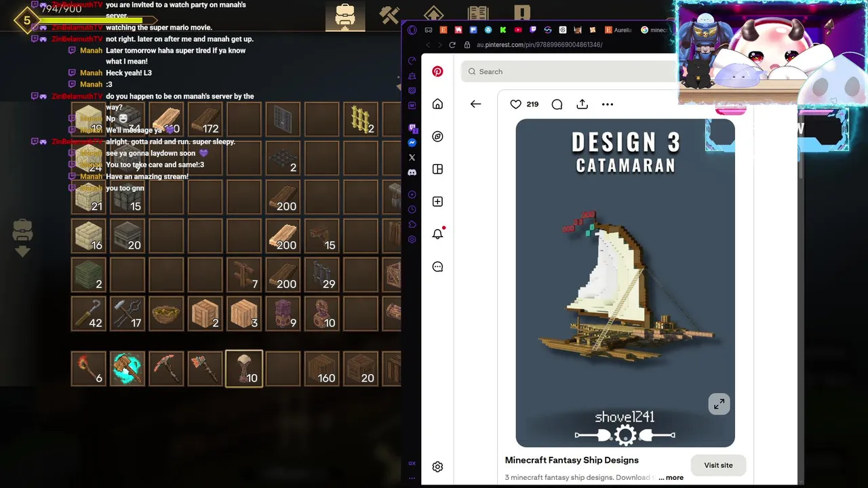Image resolution: width=868 pixels, height=488 pixels.
Task: Open the pin's comments
Action: tap(557, 104)
